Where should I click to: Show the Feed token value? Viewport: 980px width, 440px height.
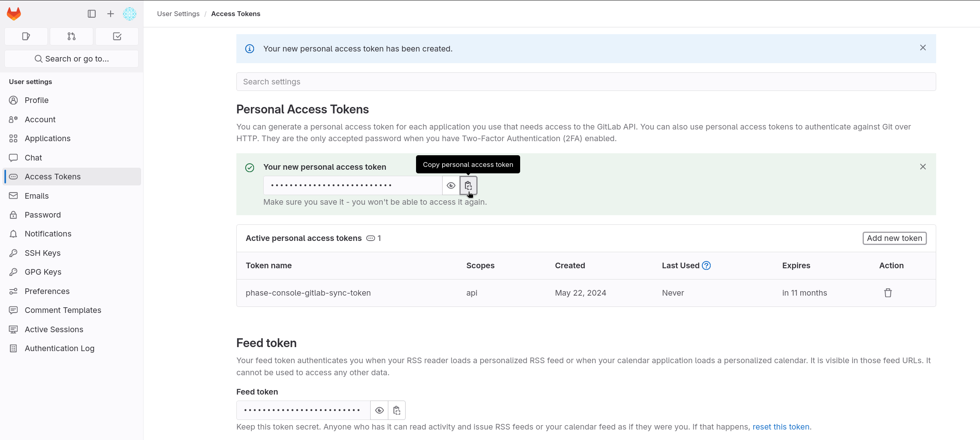click(379, 410)
